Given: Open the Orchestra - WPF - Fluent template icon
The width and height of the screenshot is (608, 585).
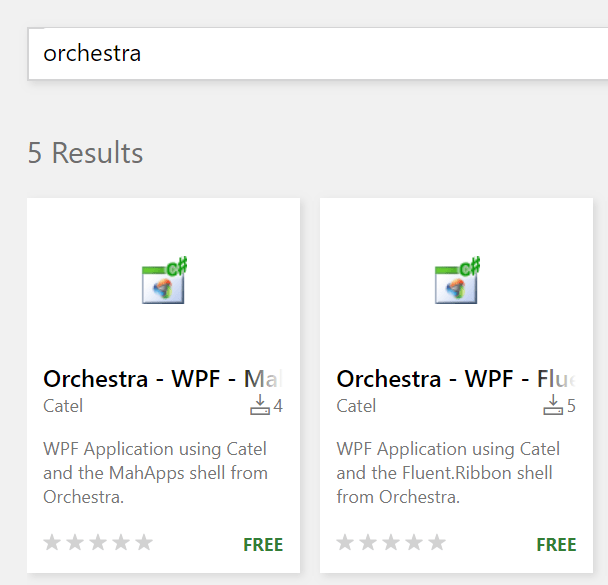Looking at the screenshot, I should click(458, 280).
